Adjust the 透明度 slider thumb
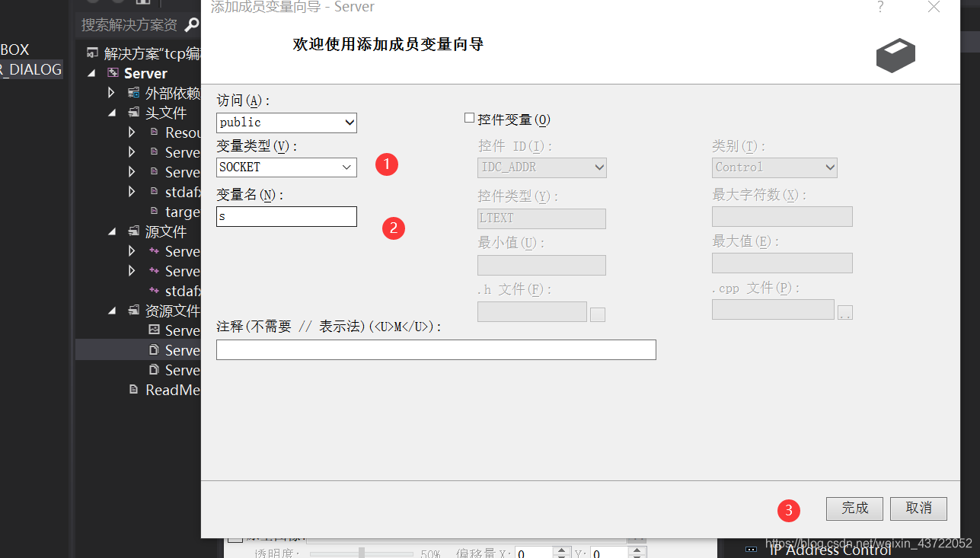This screenshot has height=558, width=980. [362, 553]
